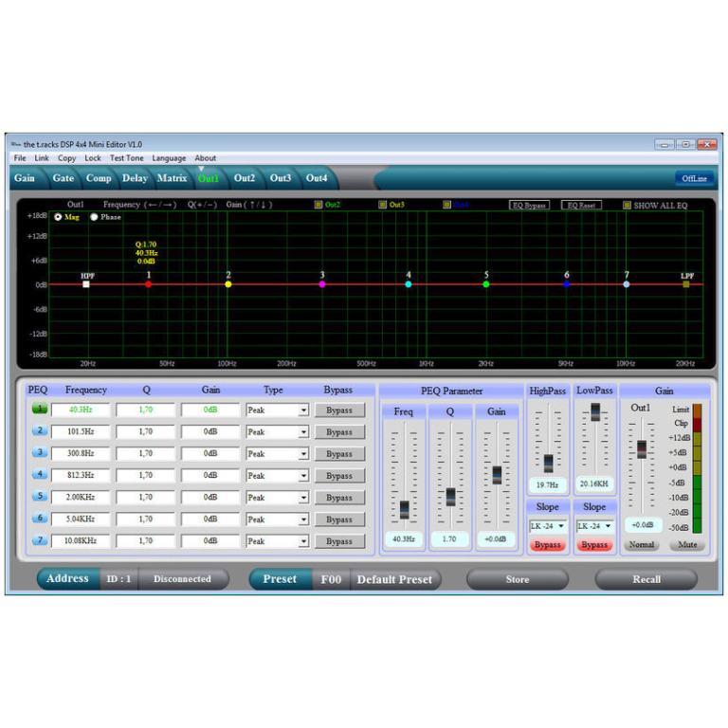Enable the Out3 overlay checkbox

click(383, 205)
